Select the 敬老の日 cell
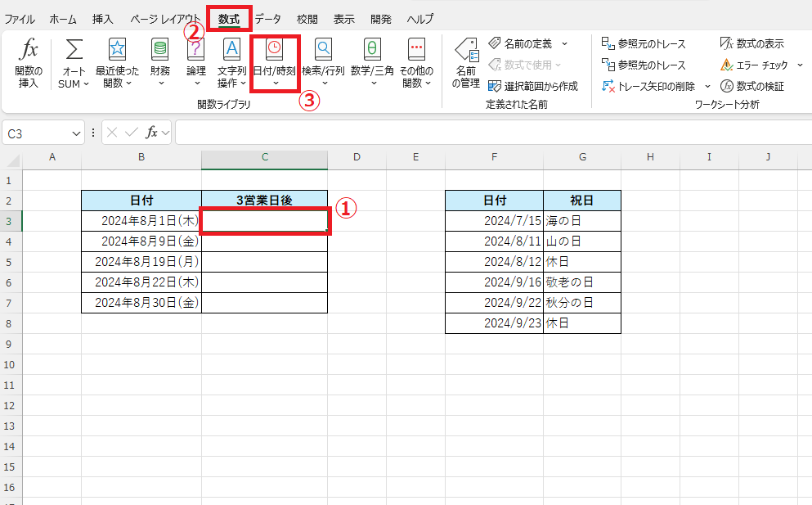This screenshot has width=812, height=505. pos(582,282)
